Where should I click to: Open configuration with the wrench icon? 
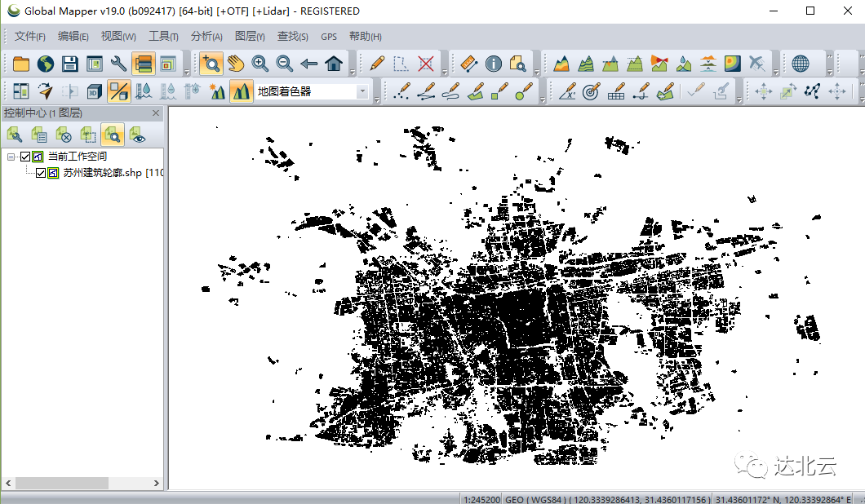(x=118, y=64)
